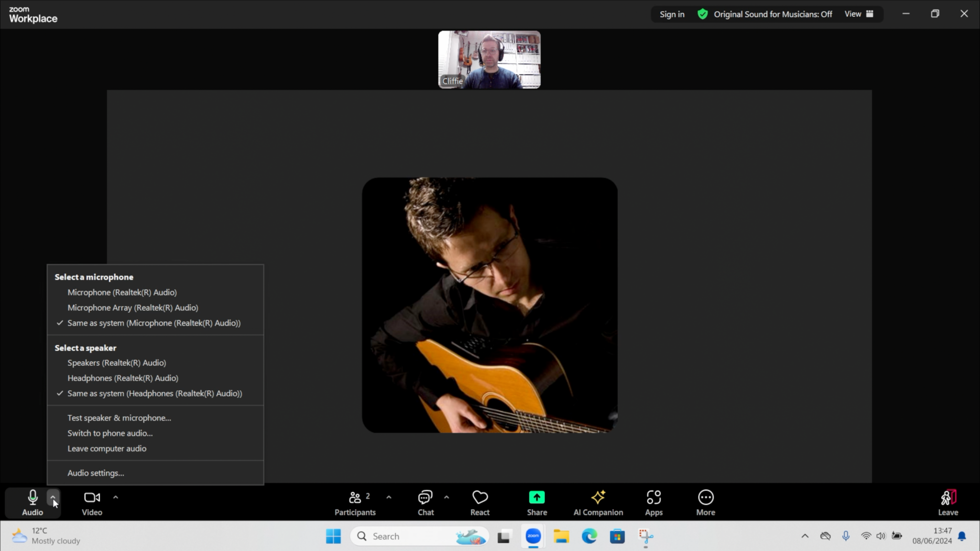Click the green Share screen icon
Image resolution: width=980 pixels, height=551 pixels.
536,497
